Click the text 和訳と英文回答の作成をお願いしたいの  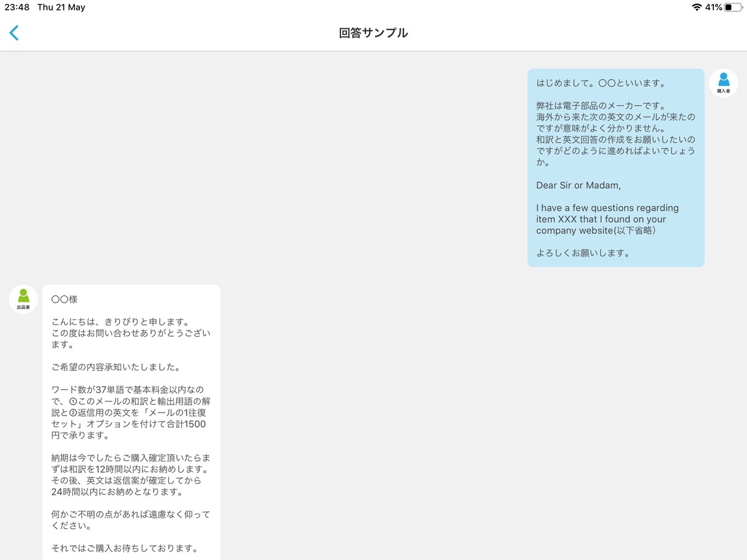tap(616, 140)
